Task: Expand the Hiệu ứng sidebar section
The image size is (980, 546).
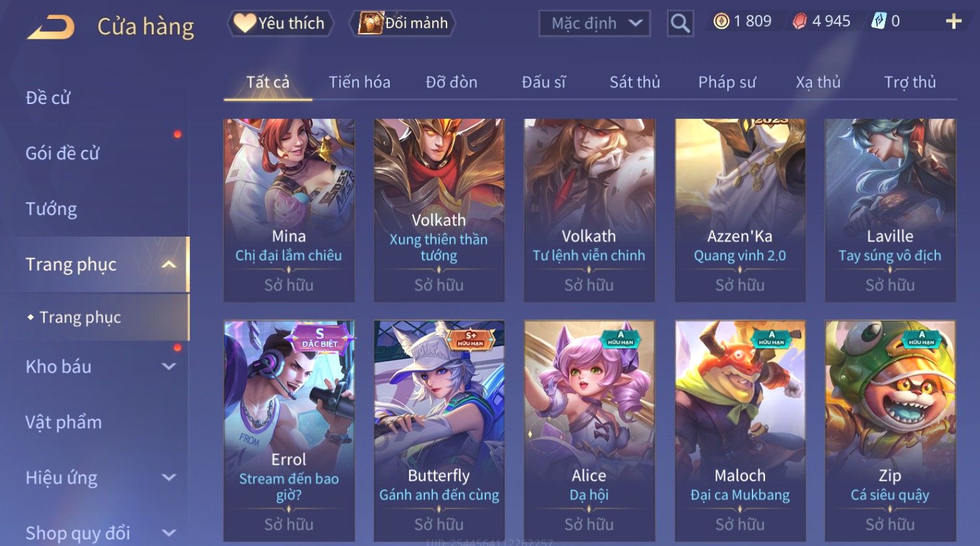Action: click(x=169, y=478)
